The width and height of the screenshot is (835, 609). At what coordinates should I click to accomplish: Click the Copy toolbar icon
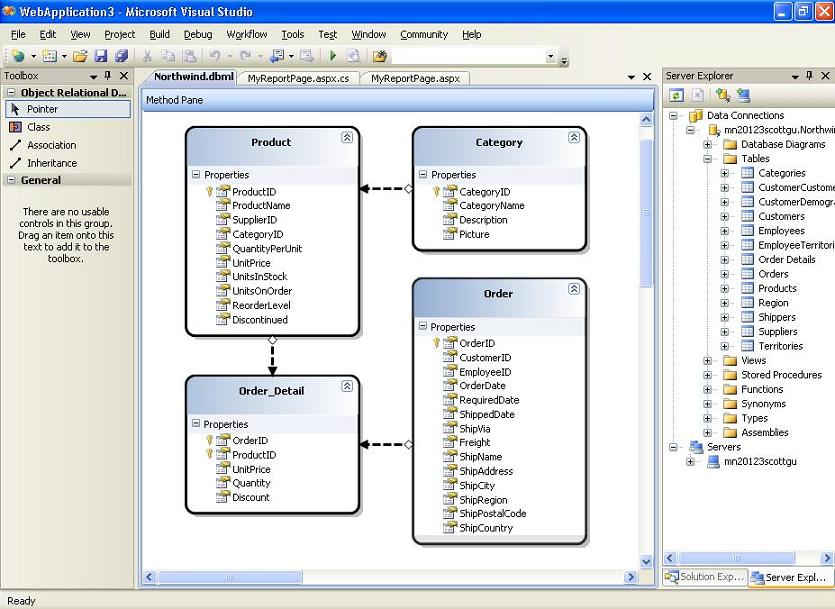tap(168, 56)
